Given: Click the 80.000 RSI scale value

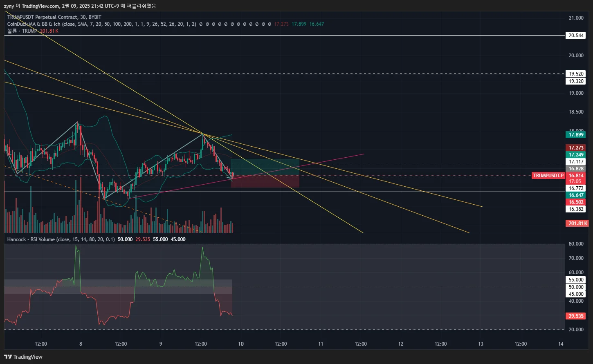Looking at the screenshot, I should [x=576, y=244].
